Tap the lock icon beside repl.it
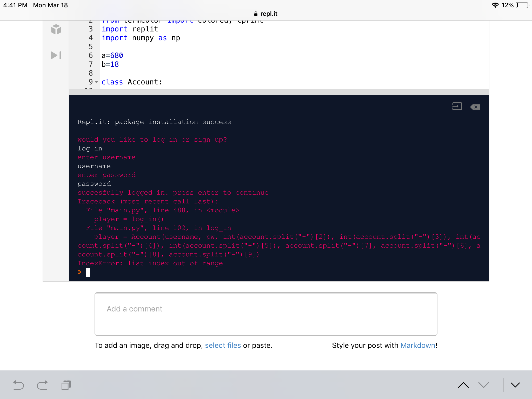Viewport: 532px width, 399px height. pyautogui.click(x=256, y=14)
